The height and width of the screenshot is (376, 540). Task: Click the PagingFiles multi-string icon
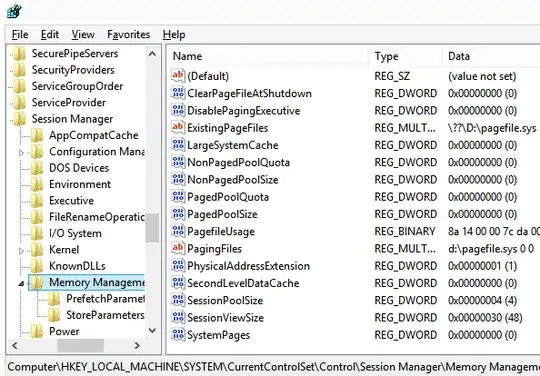coord(178,248)
